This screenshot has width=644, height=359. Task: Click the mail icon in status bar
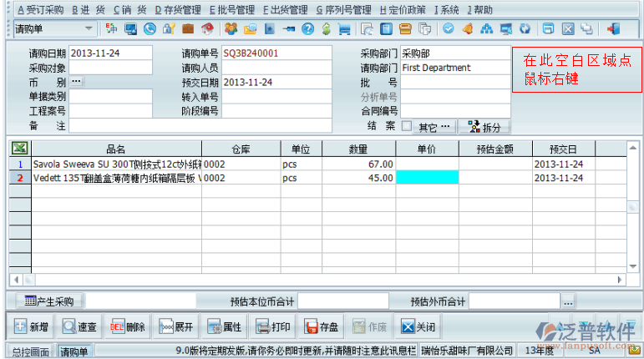pos(635,350)
